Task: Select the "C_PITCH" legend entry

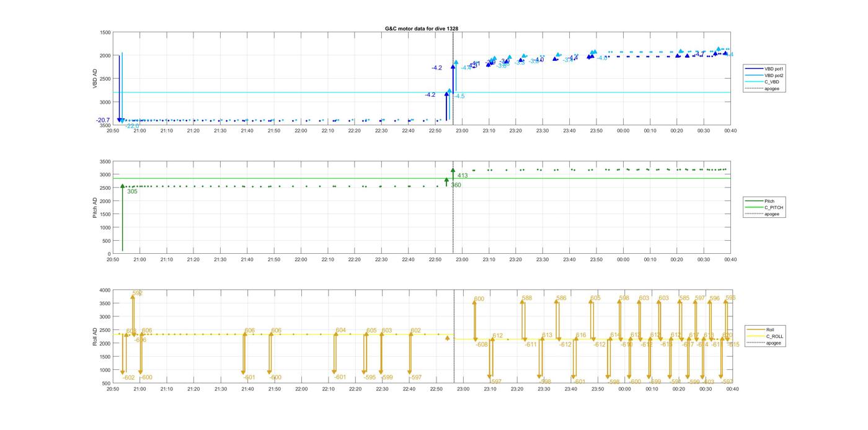Action: coord(774,207)
